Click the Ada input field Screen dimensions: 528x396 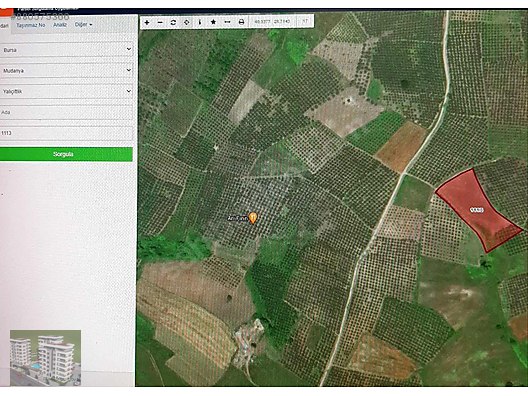pos(66,112)
